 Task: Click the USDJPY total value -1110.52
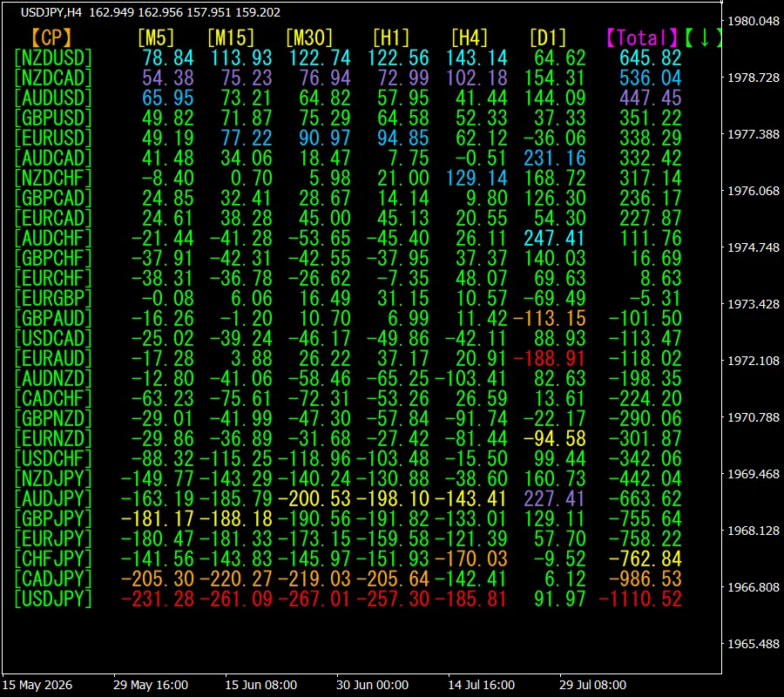pyautogui.click(x=640, y=599)
